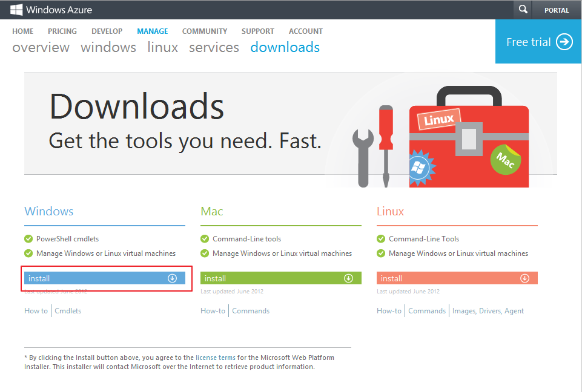582x392 pixels.
Task: Open the PORTAL link
Action: (557, 10)
